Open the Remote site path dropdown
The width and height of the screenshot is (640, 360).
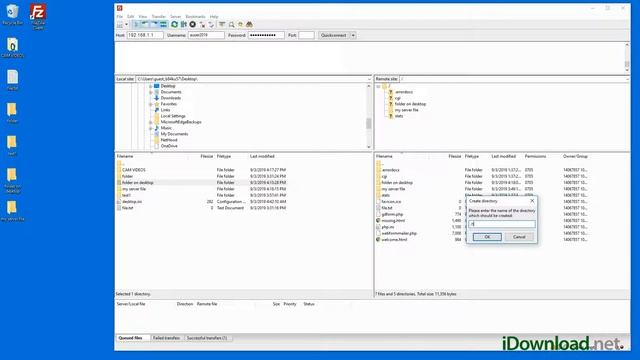click(627, 79)
